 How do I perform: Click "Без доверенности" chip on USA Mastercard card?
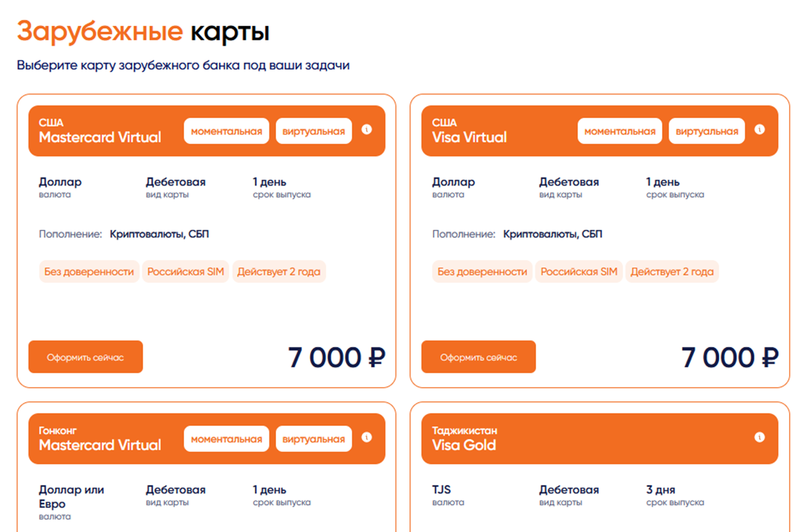coord(89,271)
